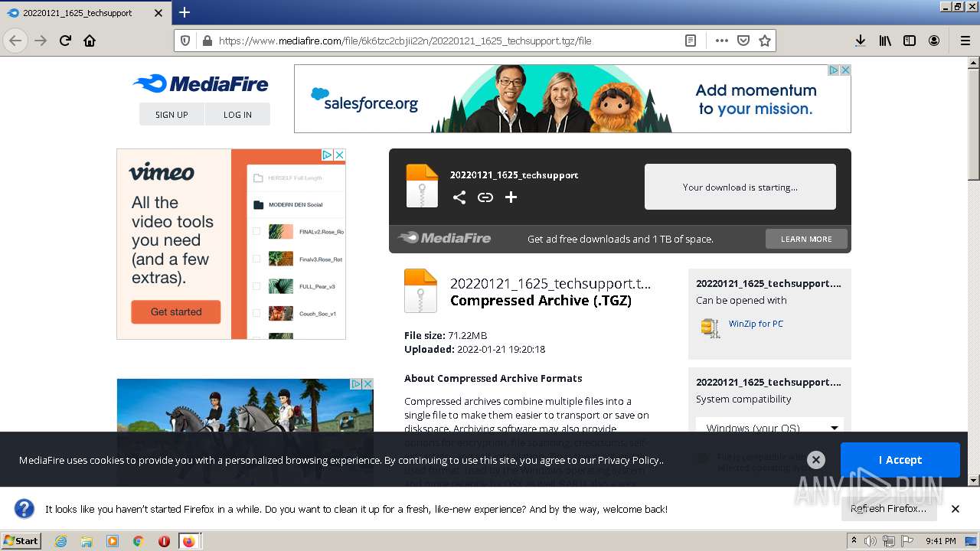The height and width of the screenshot is (551, 980).
Task: Click 'Uploaded: 2022-01-21 19:20:18' text
Action: tap(475, 349)
